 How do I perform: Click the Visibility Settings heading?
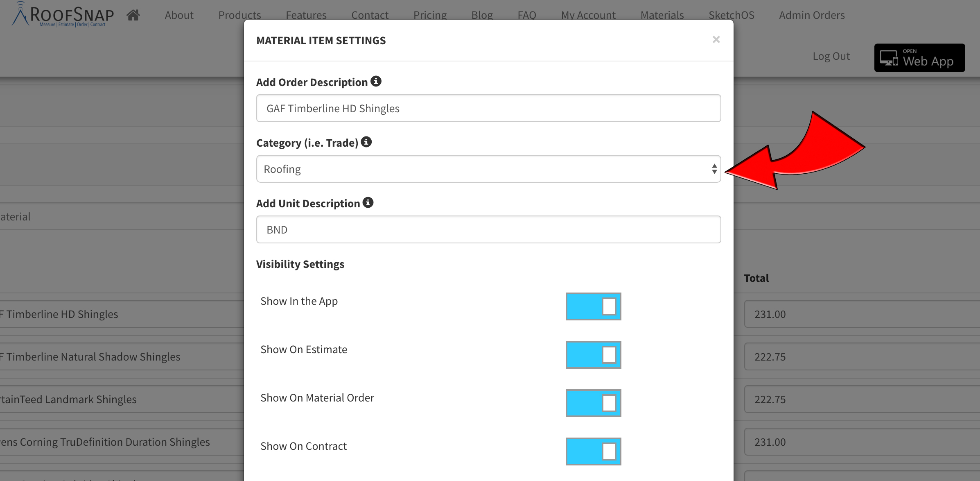click(x=300, y=264)
